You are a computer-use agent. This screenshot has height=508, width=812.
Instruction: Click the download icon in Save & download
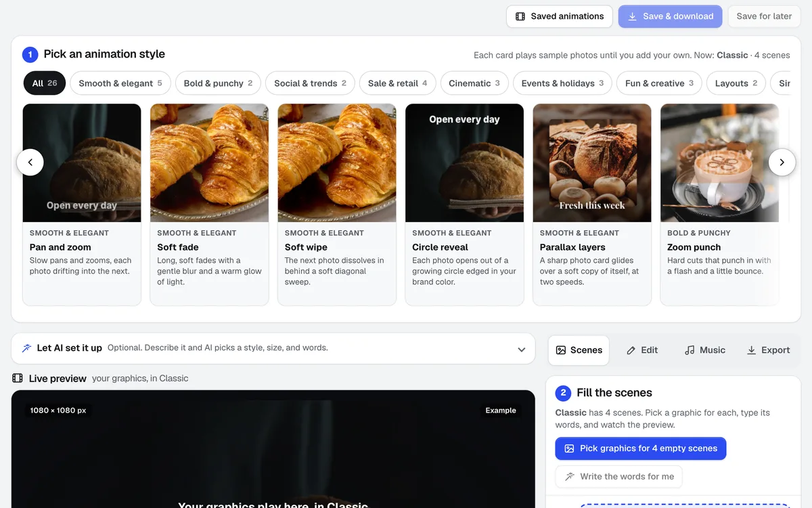[x=632, y=16]
